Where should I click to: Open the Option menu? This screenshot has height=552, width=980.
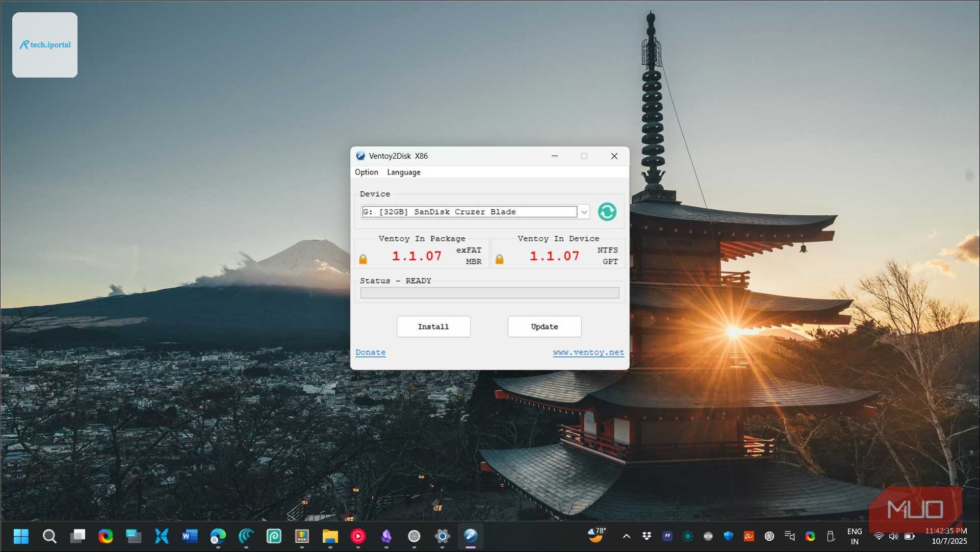pos(367,172)
